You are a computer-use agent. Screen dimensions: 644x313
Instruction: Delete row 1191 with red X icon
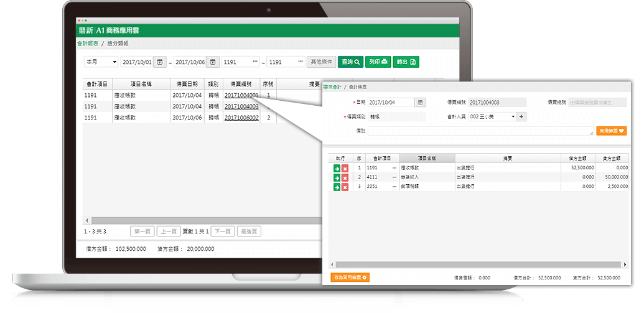point(345,168)
